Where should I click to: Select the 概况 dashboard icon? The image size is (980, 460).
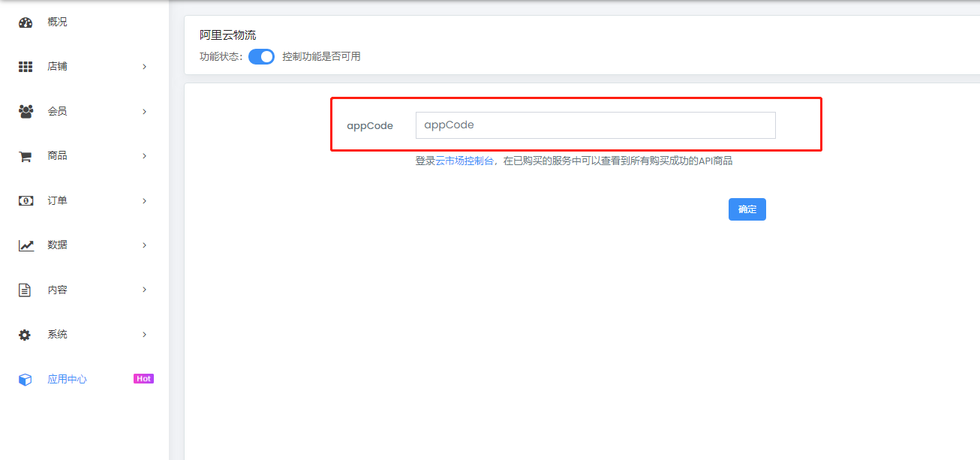[x=26, y=22]
